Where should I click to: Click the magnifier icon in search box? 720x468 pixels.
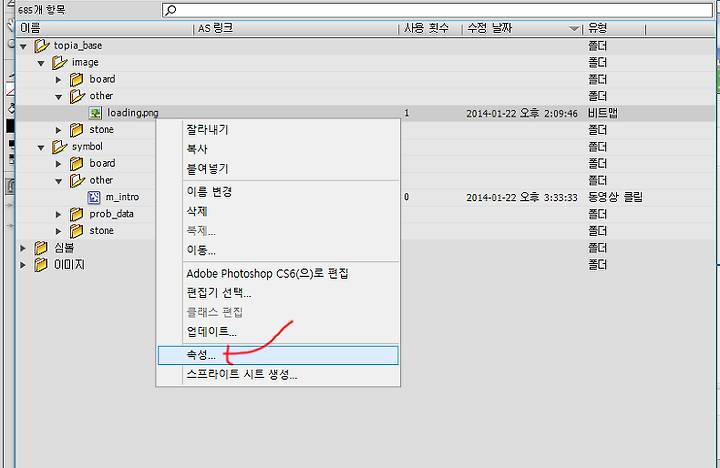pos(171,10)
